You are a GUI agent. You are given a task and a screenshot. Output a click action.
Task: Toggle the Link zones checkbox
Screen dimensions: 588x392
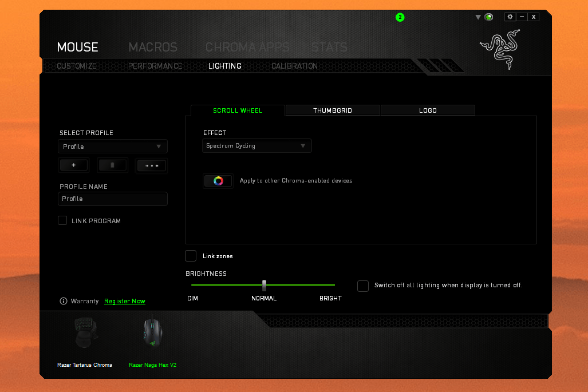[191, 256]
